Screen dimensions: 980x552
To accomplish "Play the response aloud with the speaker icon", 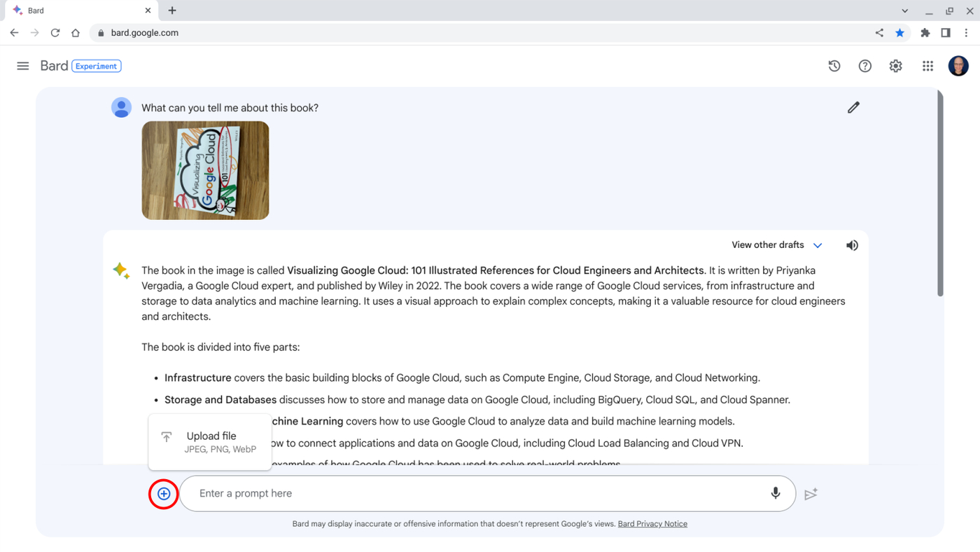I will click(x=852, y=244).
